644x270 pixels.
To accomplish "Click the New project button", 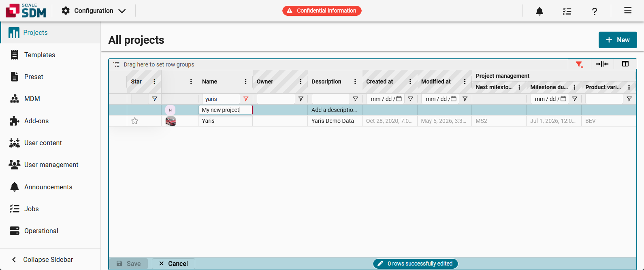I will coord(618,40).
